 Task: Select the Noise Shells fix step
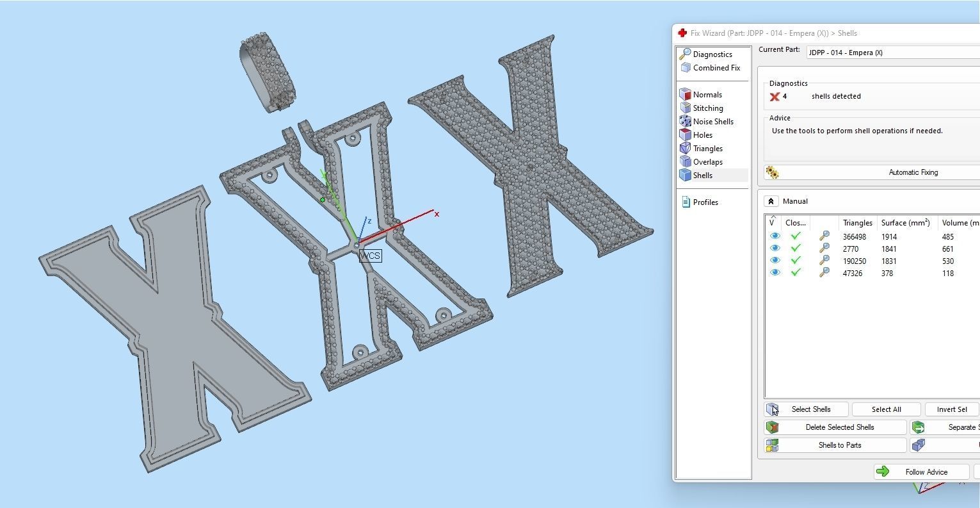click(707, 122)
